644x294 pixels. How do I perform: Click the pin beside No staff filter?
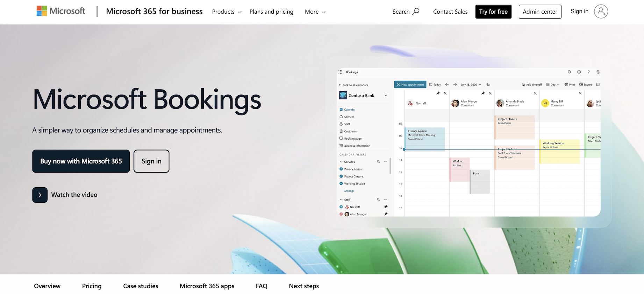386,207
